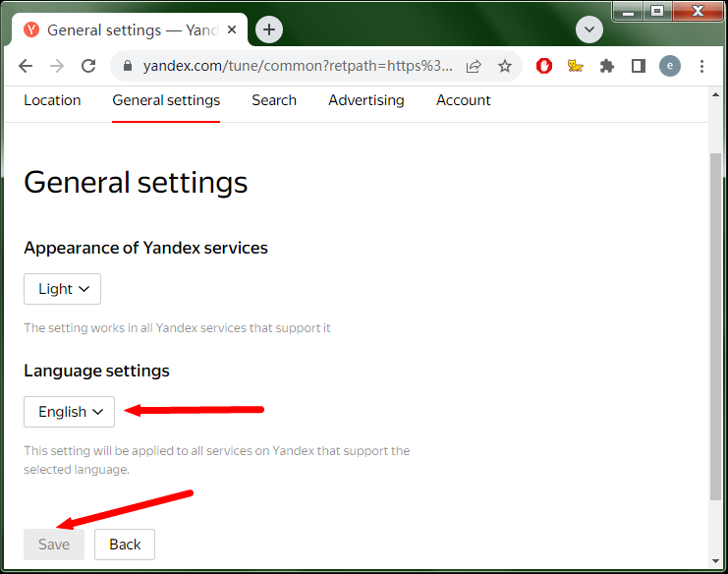Open the Chrome three-dot menu
The image size is (728, 574).
(701, 66)
